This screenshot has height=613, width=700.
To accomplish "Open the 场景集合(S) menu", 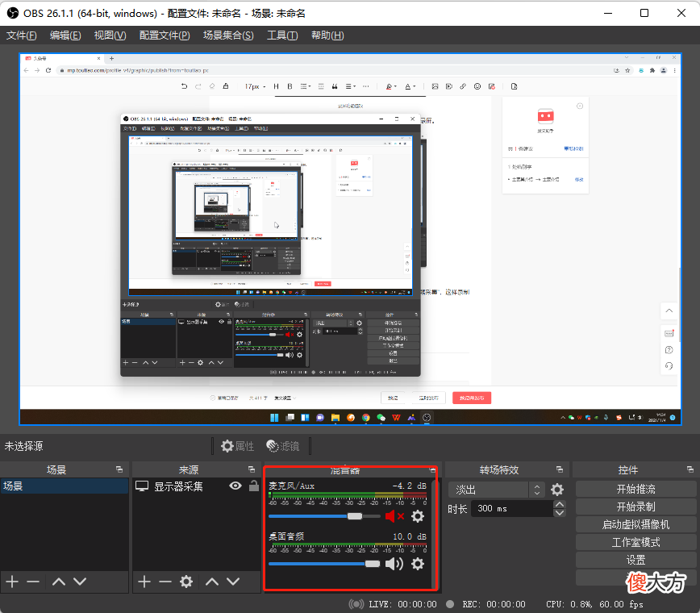I will 228,35.
